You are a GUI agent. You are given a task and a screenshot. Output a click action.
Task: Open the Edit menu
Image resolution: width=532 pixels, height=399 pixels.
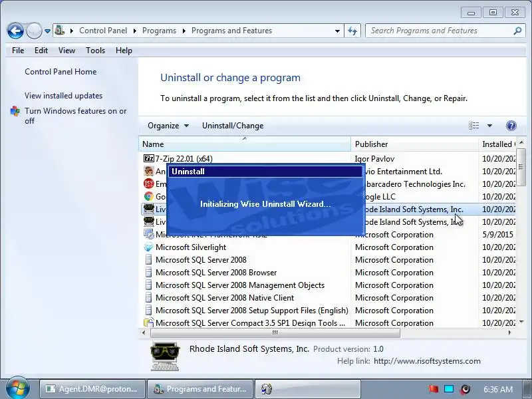(x=41, y=51)
